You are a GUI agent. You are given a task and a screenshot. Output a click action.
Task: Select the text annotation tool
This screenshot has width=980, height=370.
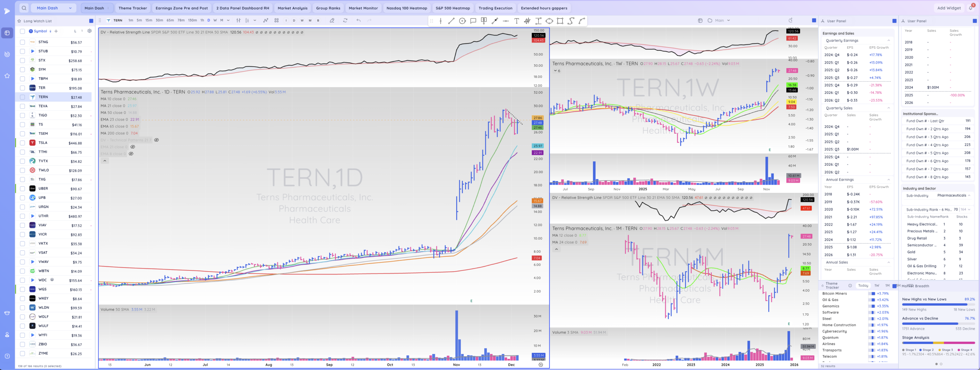[x=516, y=21]
